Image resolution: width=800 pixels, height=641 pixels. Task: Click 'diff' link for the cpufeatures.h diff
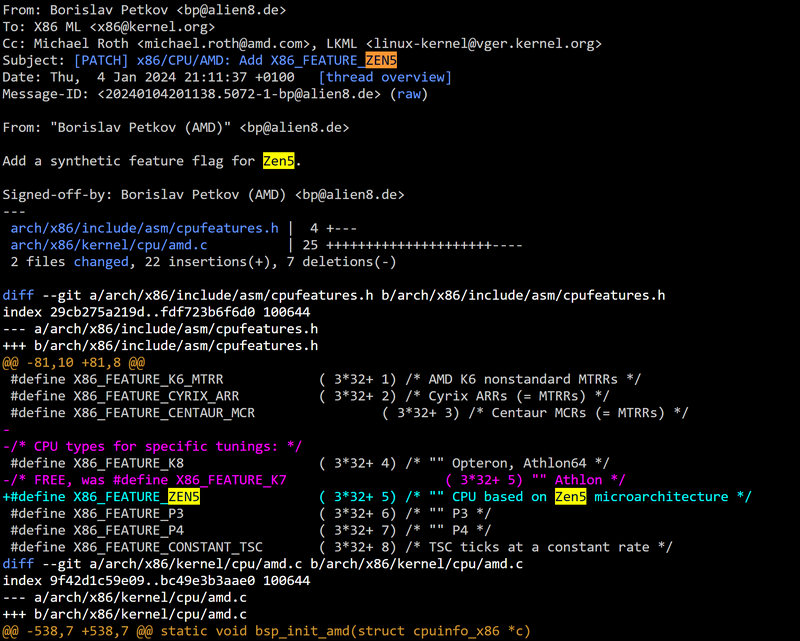click(18, 296)
